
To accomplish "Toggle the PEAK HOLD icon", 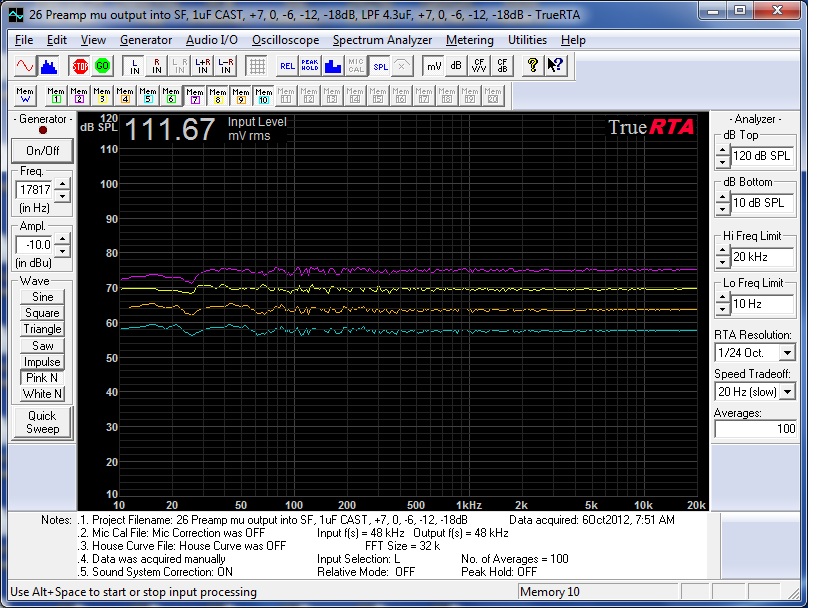I will click(x=310, y=66).
